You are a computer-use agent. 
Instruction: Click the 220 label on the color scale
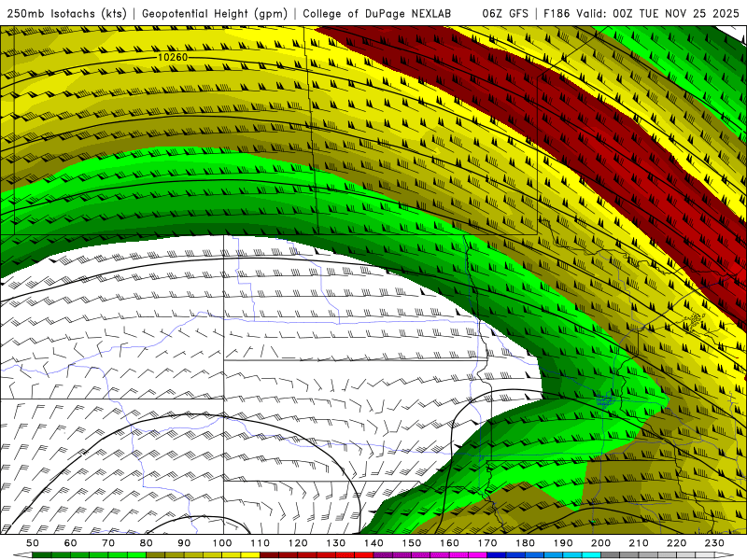pos(676,543)
